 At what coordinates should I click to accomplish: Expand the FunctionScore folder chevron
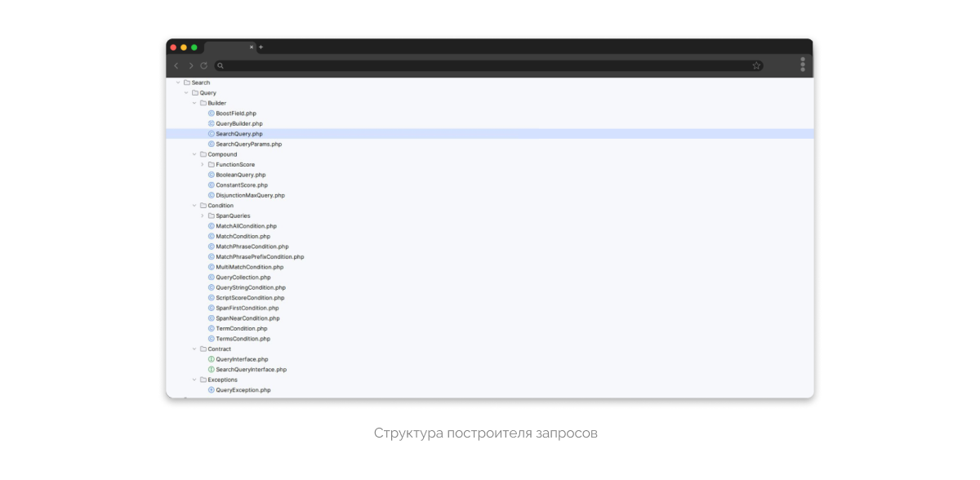(203, 165)
